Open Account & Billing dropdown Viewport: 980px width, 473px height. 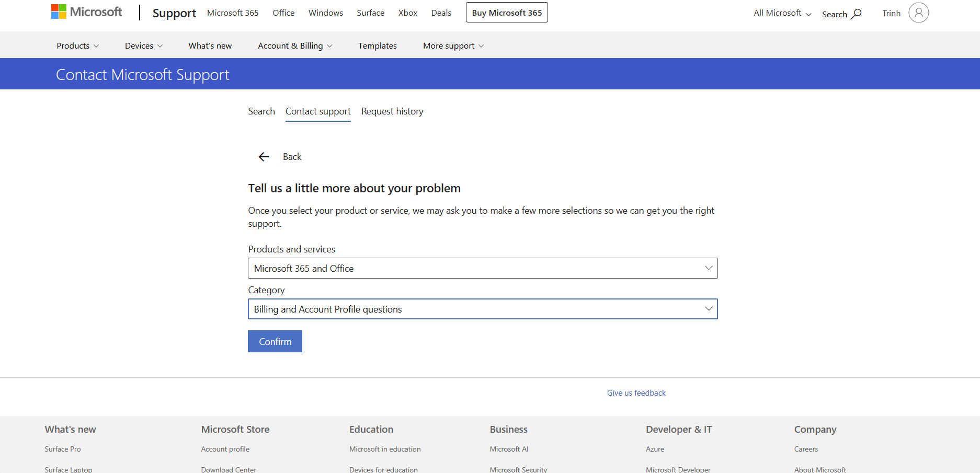click(x=295, y=46)
